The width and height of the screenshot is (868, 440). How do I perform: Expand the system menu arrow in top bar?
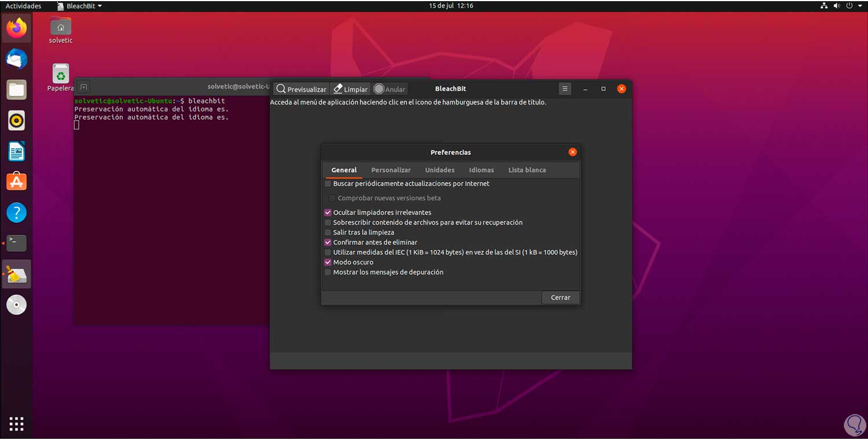(860, 6)
